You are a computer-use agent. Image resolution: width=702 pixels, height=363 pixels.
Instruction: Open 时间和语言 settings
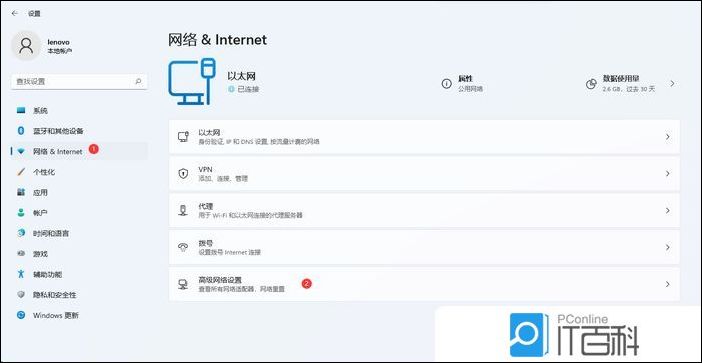pos(79,234)
